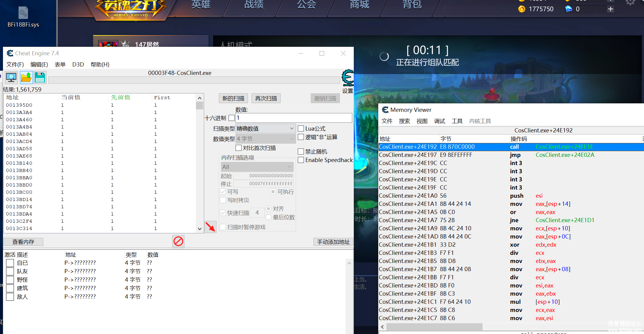The image size is (644, 334).
Task: Click the 再次扫描 button
Action: [266, 98]
